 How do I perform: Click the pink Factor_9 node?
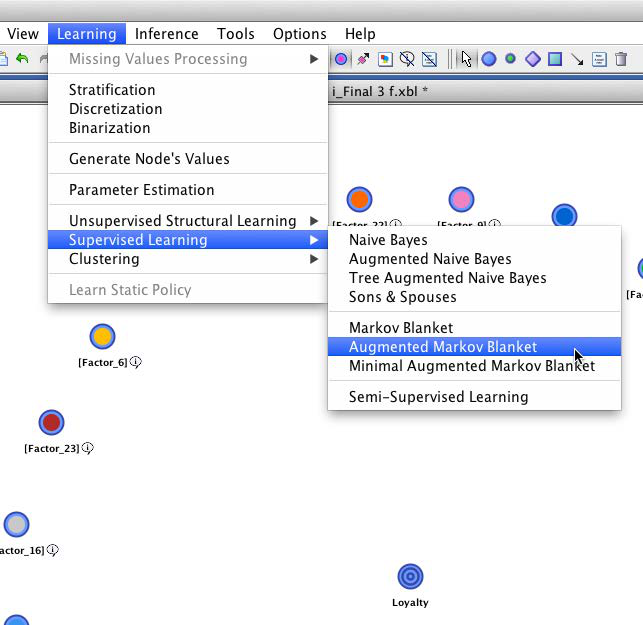point(461,200)
